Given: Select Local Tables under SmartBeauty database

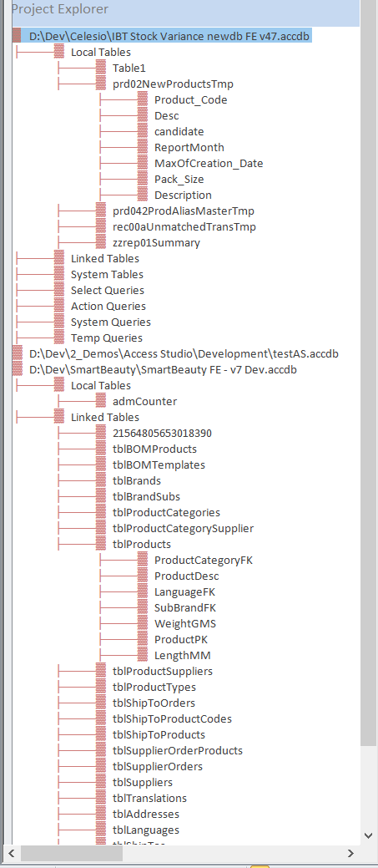Looking at the screenshot, I should 101,385.
